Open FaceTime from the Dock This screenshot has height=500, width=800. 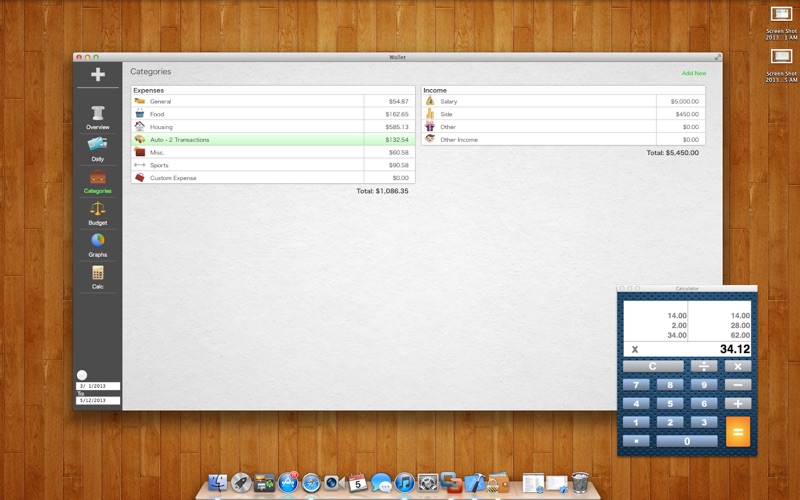tap(334, 483)
